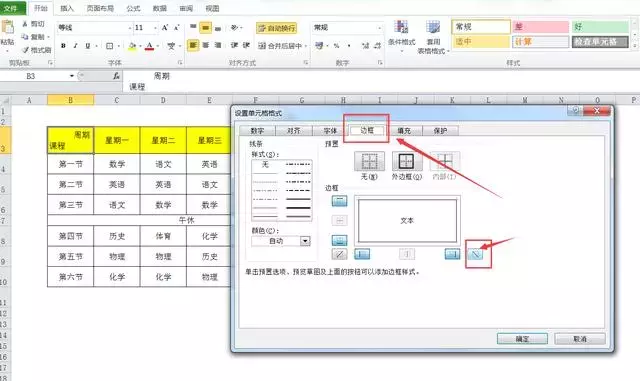Click the red font color A icon
The image size is (640, 381).
coord(149,46)
